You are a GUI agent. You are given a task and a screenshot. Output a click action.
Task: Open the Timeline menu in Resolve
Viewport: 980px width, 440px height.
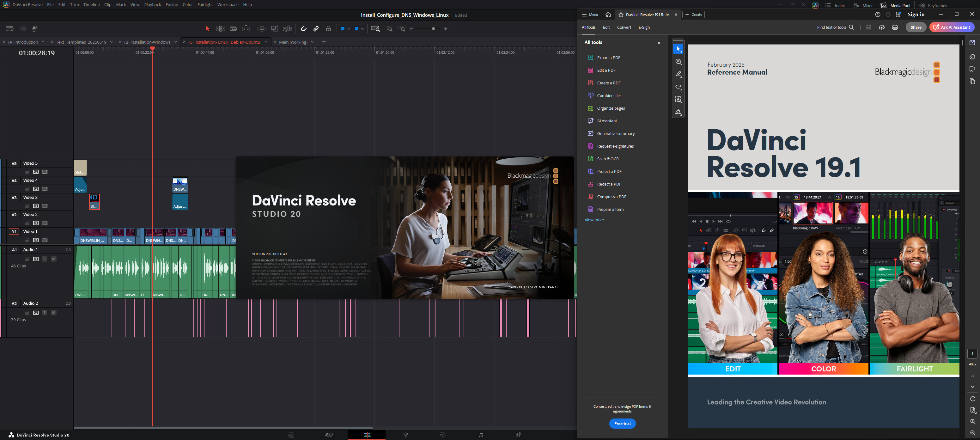coord(91,4)
